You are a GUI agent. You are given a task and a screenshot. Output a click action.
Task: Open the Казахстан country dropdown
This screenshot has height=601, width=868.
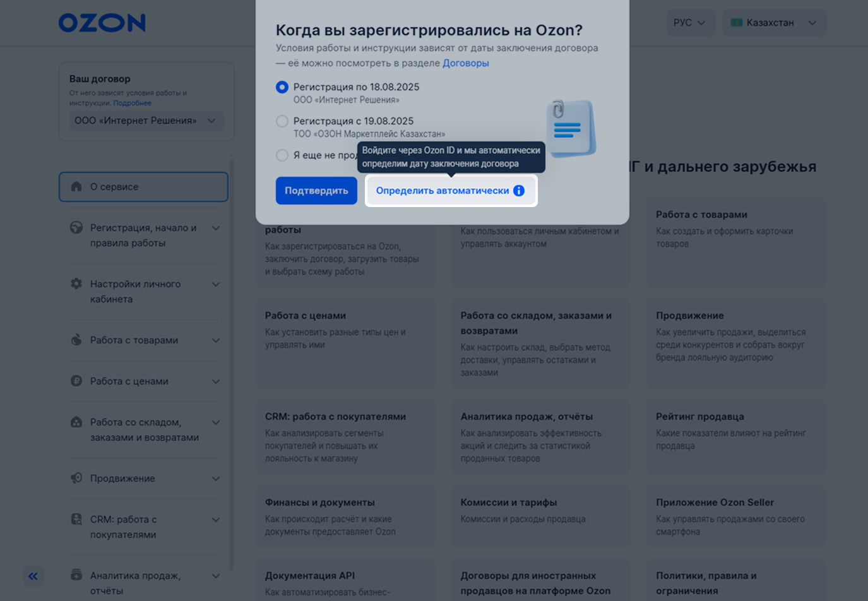pyautogui.click(x=774, y=23)
